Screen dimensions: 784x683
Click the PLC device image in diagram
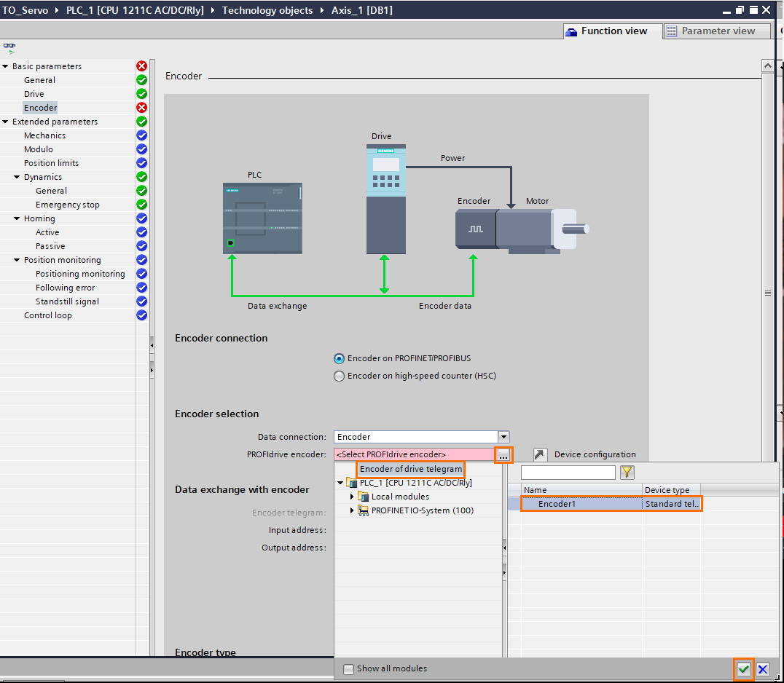click(262, 218)
